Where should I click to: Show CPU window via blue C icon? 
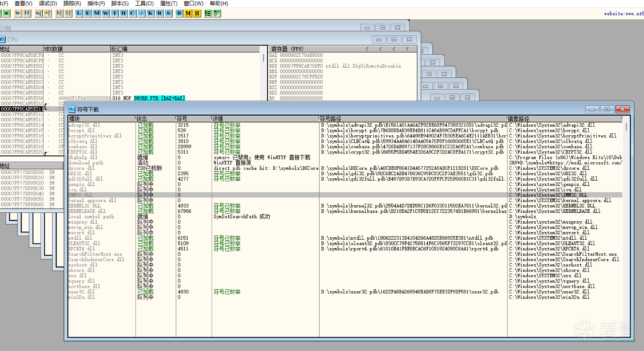point(133,13)
